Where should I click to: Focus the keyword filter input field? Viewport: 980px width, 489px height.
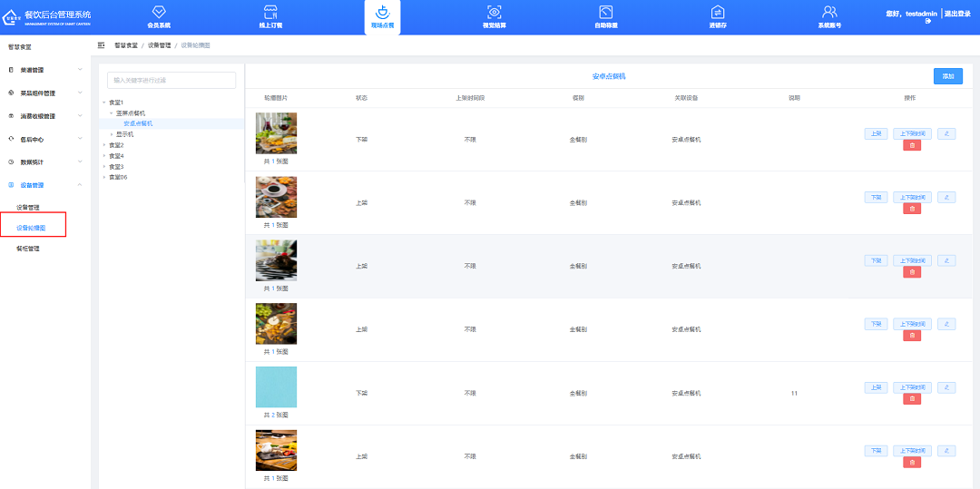point(171,80)
